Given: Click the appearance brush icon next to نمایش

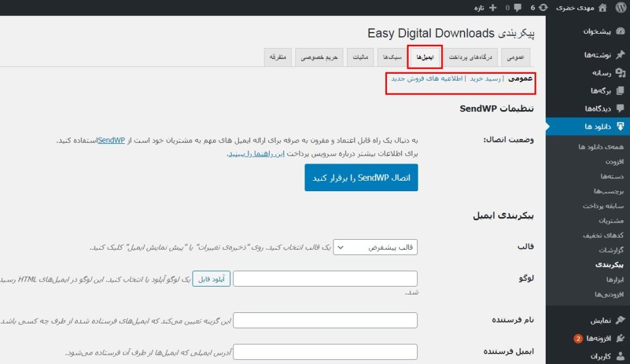Looking at the screenshot, I should [620, 320].
